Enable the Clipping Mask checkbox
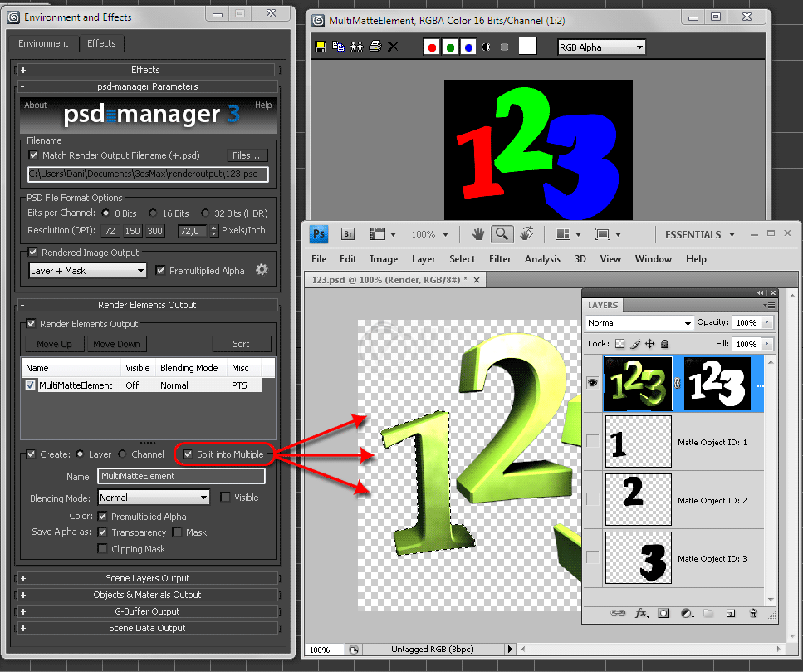Image resolution: width=803 pixels, height=672 pixels. click(x=102, y=548)
